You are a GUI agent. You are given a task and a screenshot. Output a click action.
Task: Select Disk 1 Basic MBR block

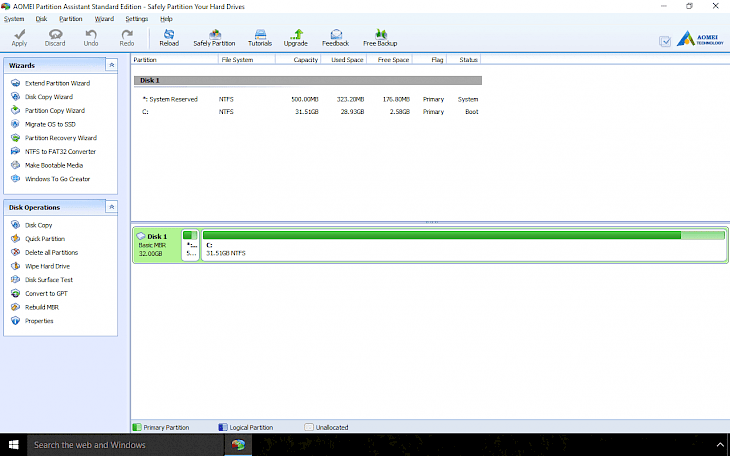click(x=157, y=245)
